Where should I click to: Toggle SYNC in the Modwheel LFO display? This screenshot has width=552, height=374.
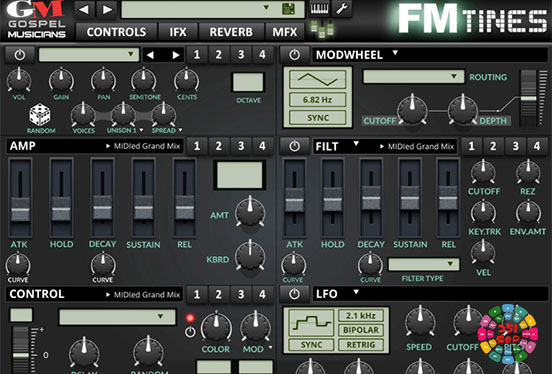(318, 118)
